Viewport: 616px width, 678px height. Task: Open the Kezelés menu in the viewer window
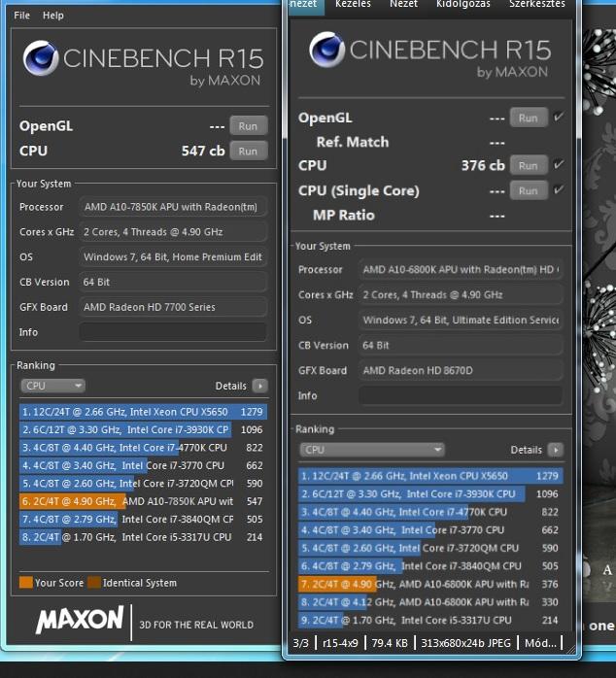click(353, 4)
